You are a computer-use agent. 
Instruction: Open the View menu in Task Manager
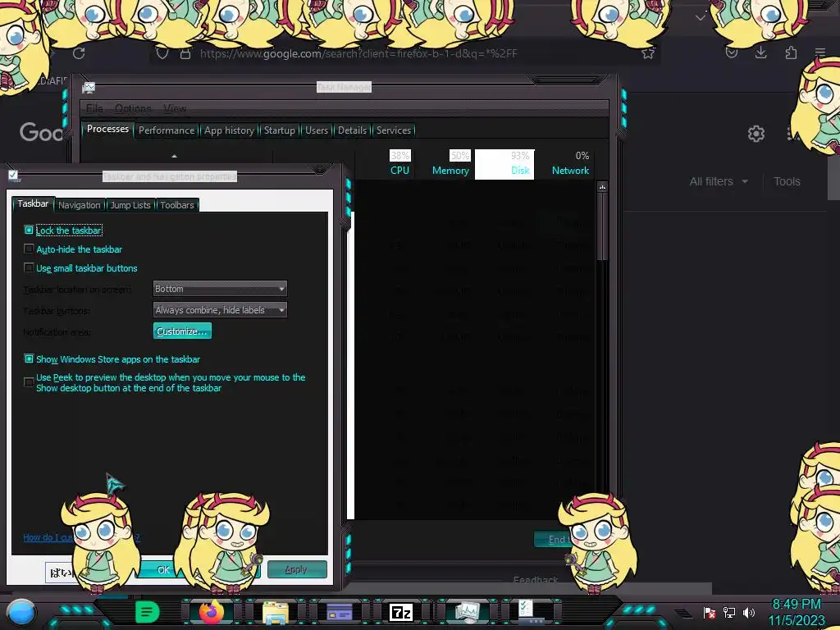175,109
